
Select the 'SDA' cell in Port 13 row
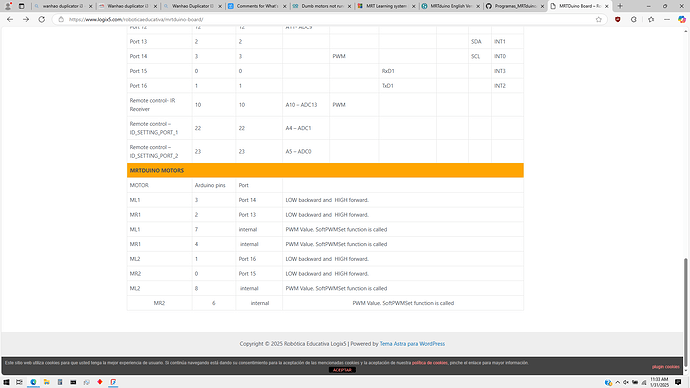pyautogui.click(x=480, y=41)
